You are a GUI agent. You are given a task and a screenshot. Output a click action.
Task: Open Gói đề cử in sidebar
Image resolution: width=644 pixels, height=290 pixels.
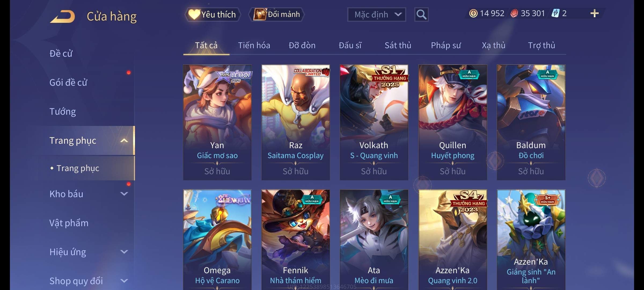click(68, 82)
